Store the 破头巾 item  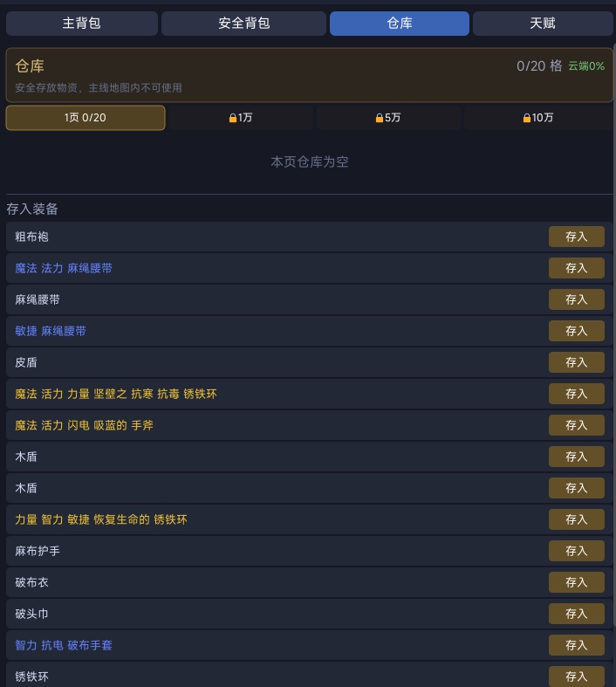coord(576,614)
